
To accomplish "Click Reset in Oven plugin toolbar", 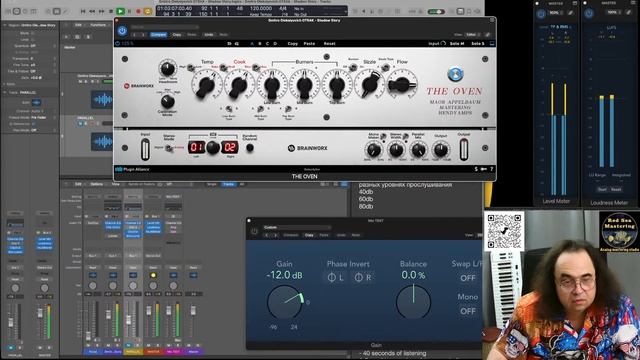I will (329, 43).
